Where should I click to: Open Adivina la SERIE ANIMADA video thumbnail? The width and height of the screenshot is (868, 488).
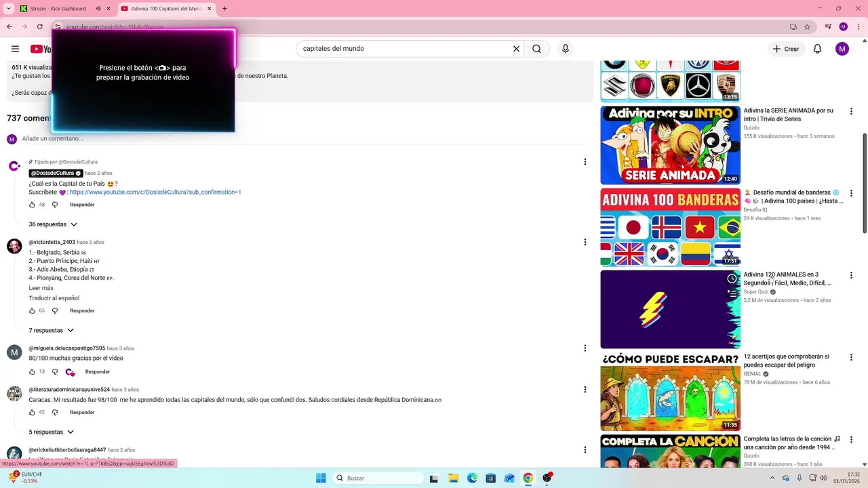click(x=670, y=145)
